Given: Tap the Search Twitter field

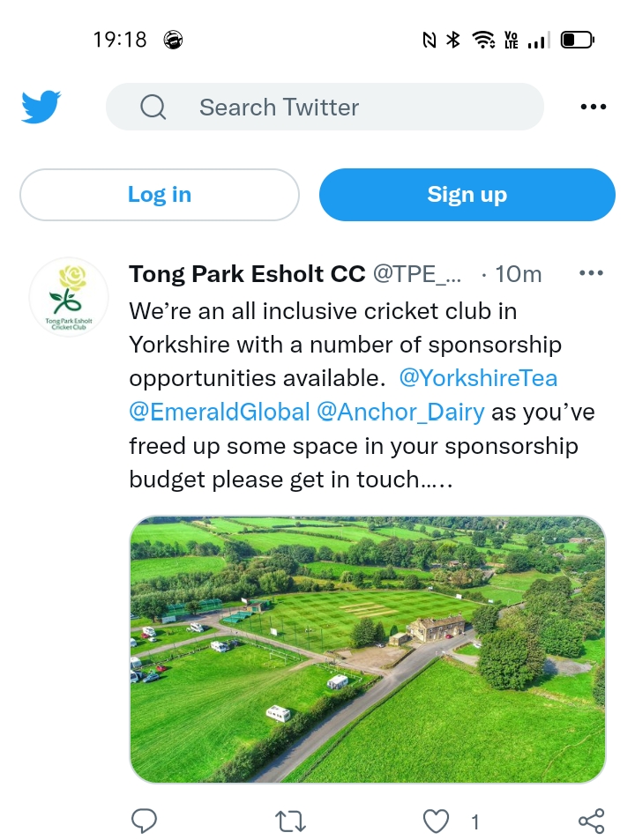Looking at the screenshot, I should tap(344, 108).
